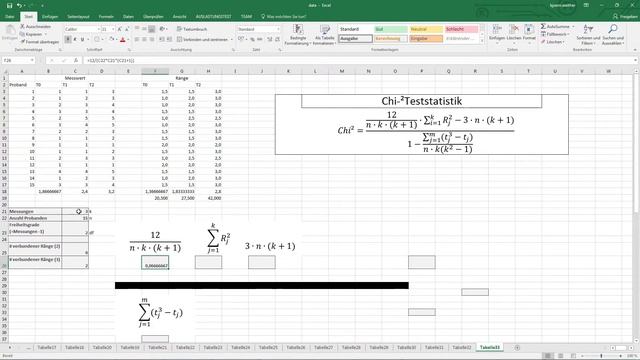Switch to the Ansicht ribbon tab
Screen dimensions: 640x360
[x=180, y=17]
